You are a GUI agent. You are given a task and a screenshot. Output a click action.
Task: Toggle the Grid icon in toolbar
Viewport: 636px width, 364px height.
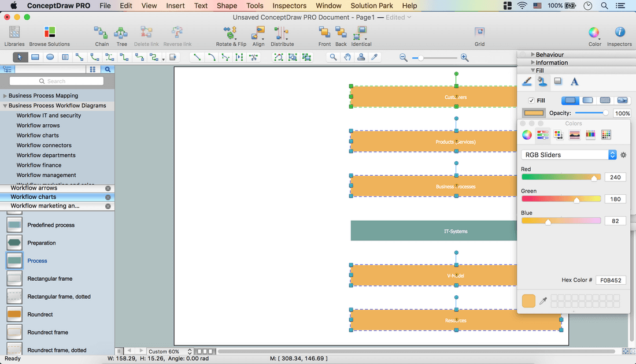[x=479, y=33]
